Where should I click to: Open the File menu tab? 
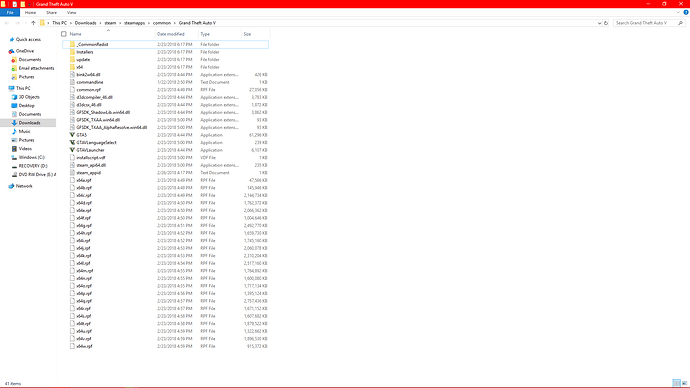tap(10, 12)
